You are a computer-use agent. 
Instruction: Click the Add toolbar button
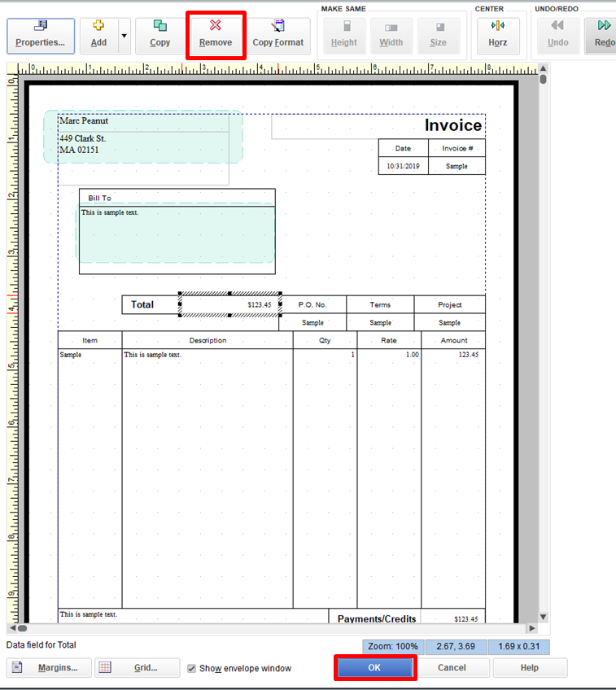pos(99,36)
